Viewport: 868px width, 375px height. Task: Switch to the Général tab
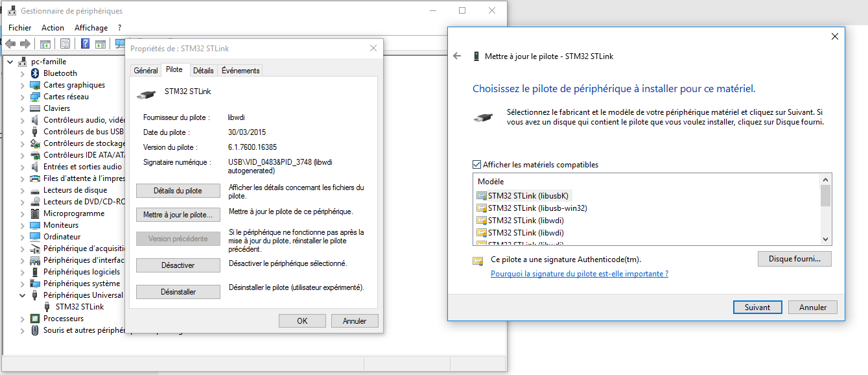coord(145,71)
